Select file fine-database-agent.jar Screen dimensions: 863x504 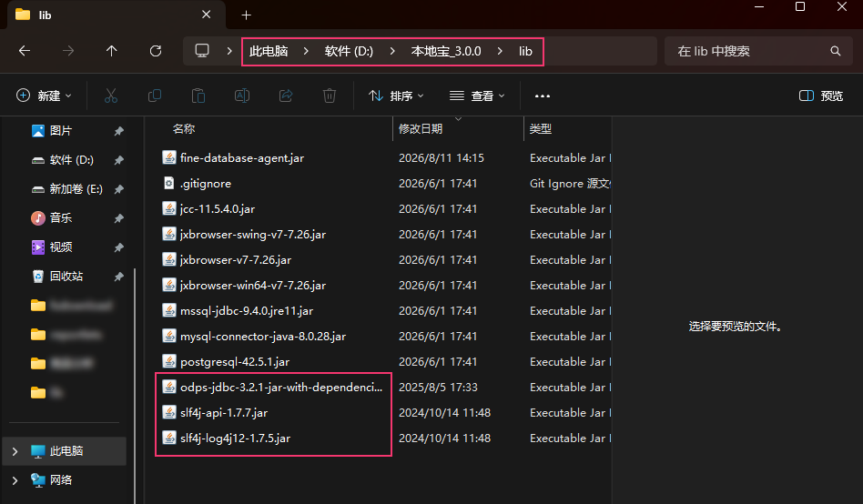tap(242, 158)
